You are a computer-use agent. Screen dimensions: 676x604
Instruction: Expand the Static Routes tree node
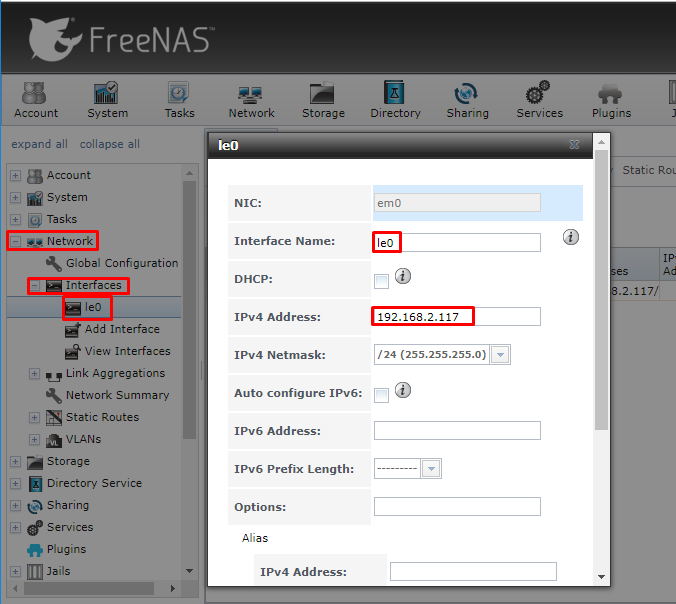(x=34, y=417)
